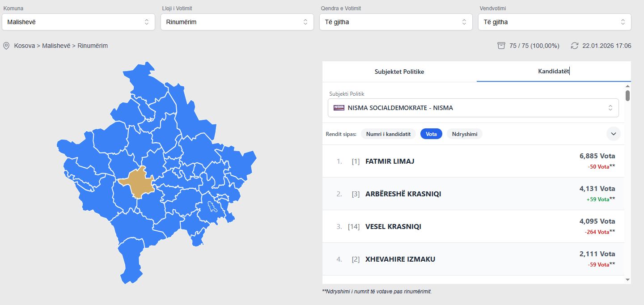Click the scrollbar up arrow in candidate list
644x305 pixels.
(627, 86)
